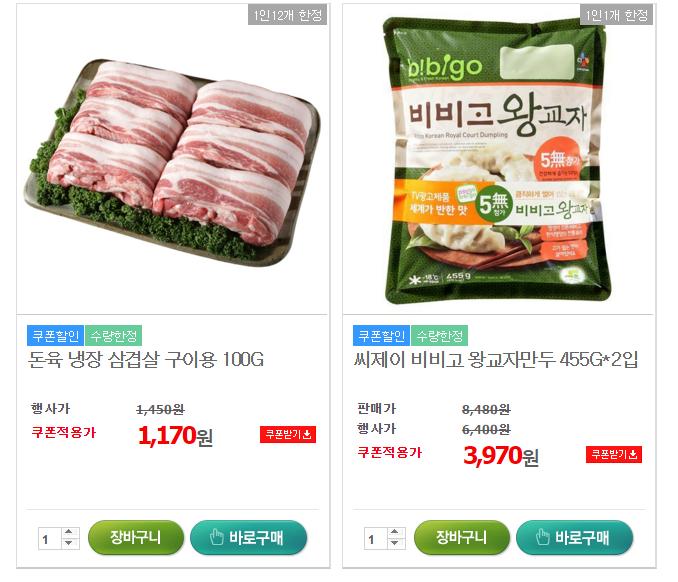Click 쿠폰할인 badge on pork belly item
Viewport: 678px width, 582px height.
(55, 336)
